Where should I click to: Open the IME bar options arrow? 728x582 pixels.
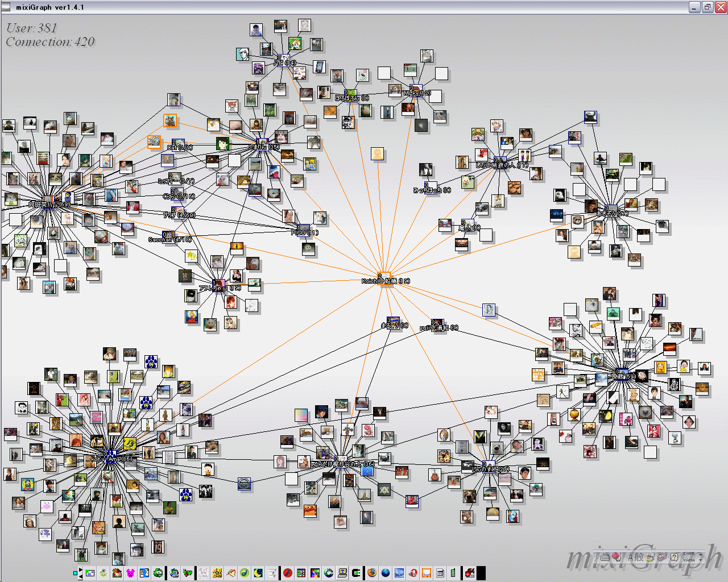point(700,560)
